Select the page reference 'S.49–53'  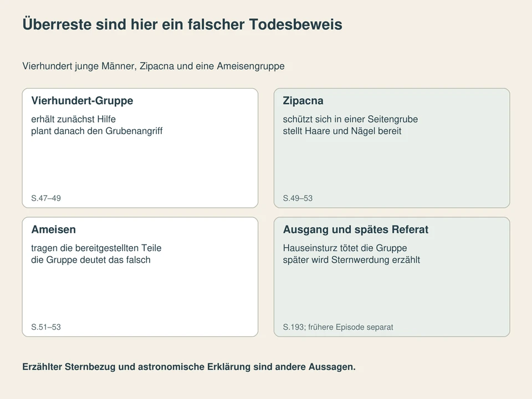[298, 198]
